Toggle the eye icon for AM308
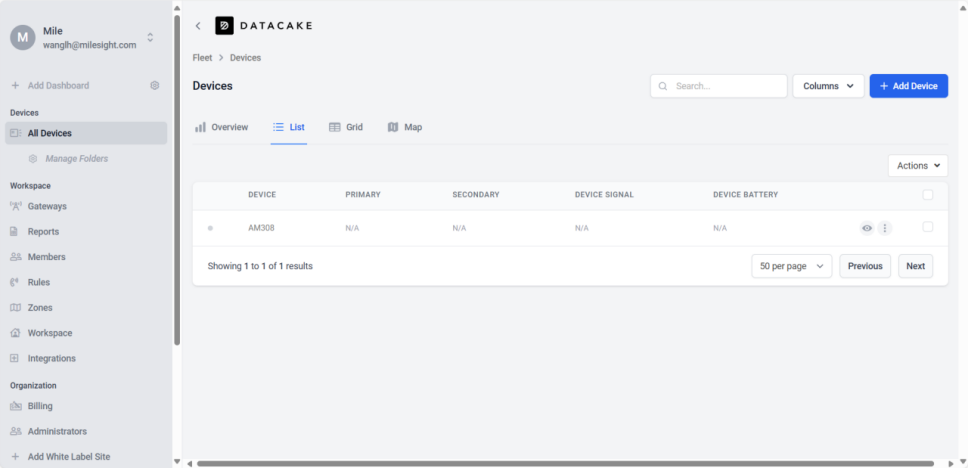The width and height of the screenshot is (968, 468). pyautogui.click(x=867, y=228)
